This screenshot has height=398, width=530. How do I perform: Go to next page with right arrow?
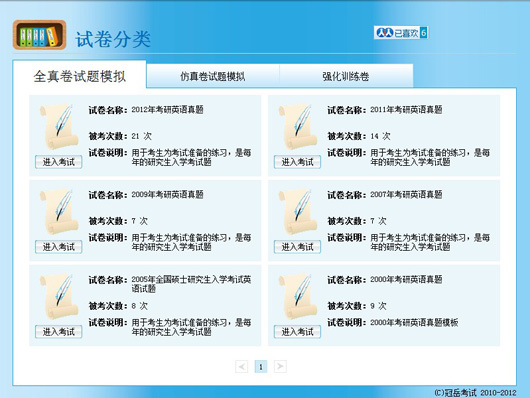click(280, 366)
